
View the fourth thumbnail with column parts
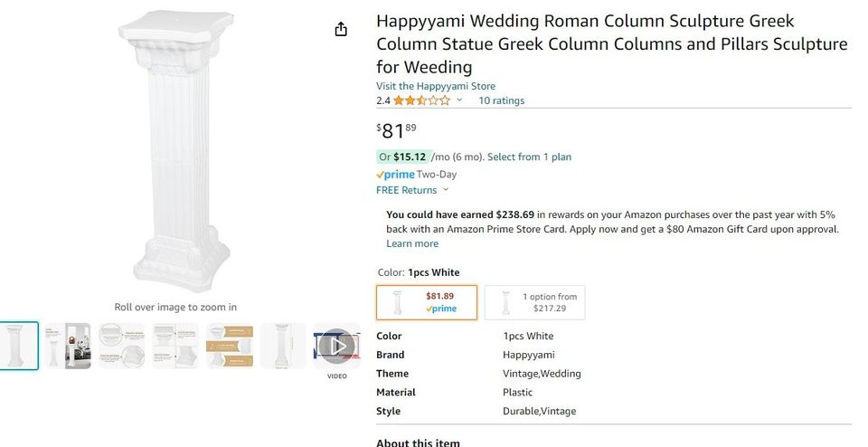pyautogui.click(x=175, y=346)
